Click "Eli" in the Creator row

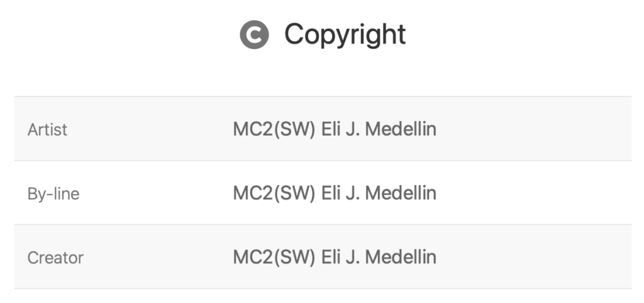[x=331, y=257]
